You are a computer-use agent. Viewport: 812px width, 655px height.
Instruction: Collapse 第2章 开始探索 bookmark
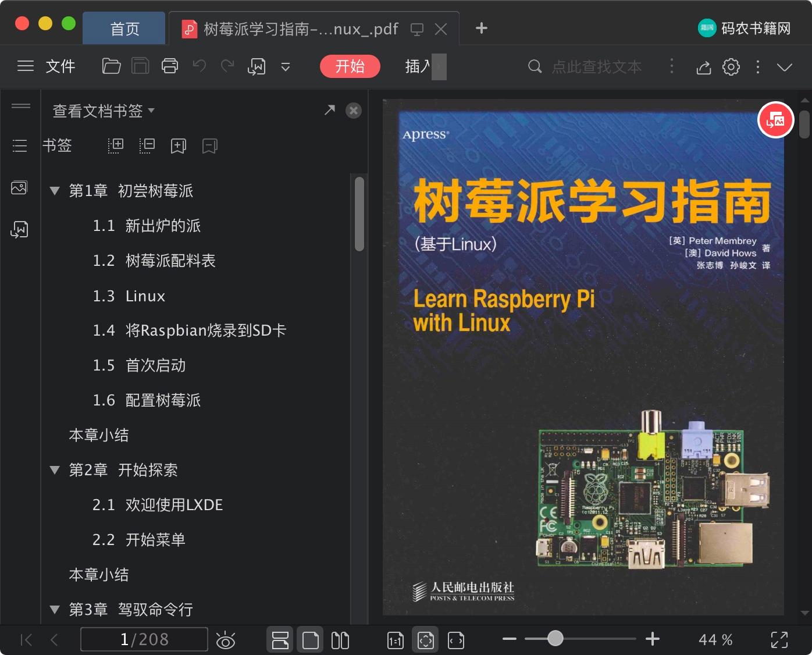pyautogui.click(x=55, y=470)
